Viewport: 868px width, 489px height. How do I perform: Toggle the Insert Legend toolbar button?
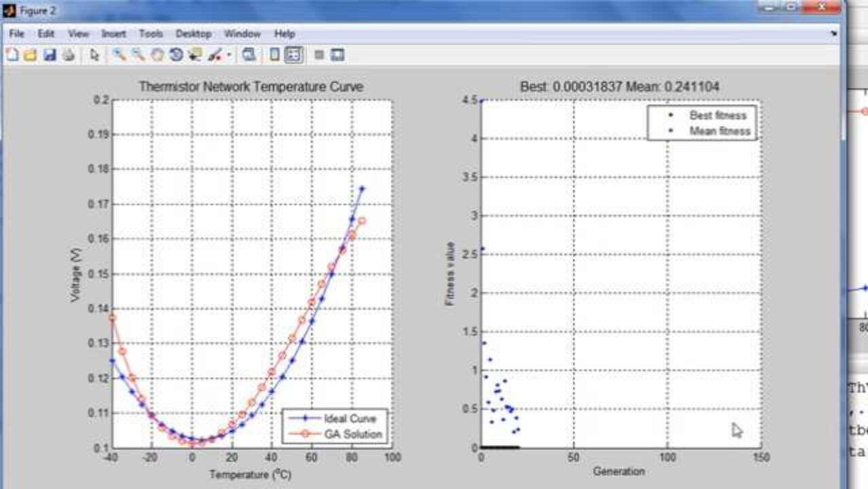[293, 56]
